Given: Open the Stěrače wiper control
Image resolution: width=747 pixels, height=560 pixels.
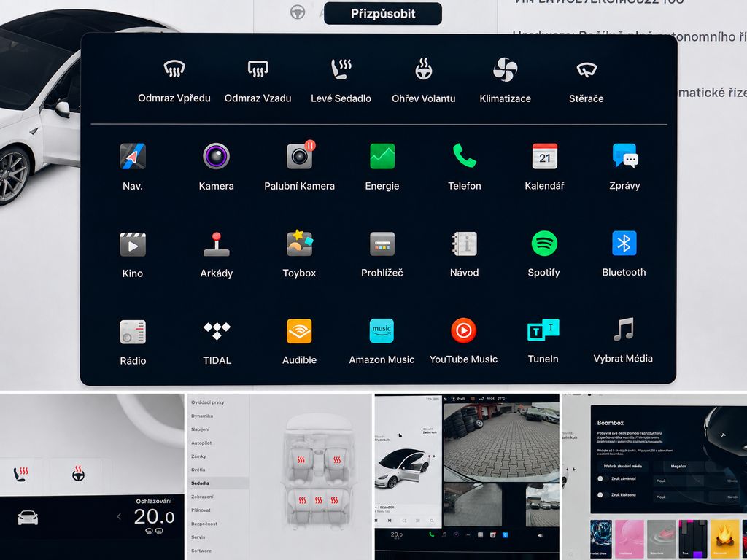Looking at the screenshot, I should (x=587, y=82).
